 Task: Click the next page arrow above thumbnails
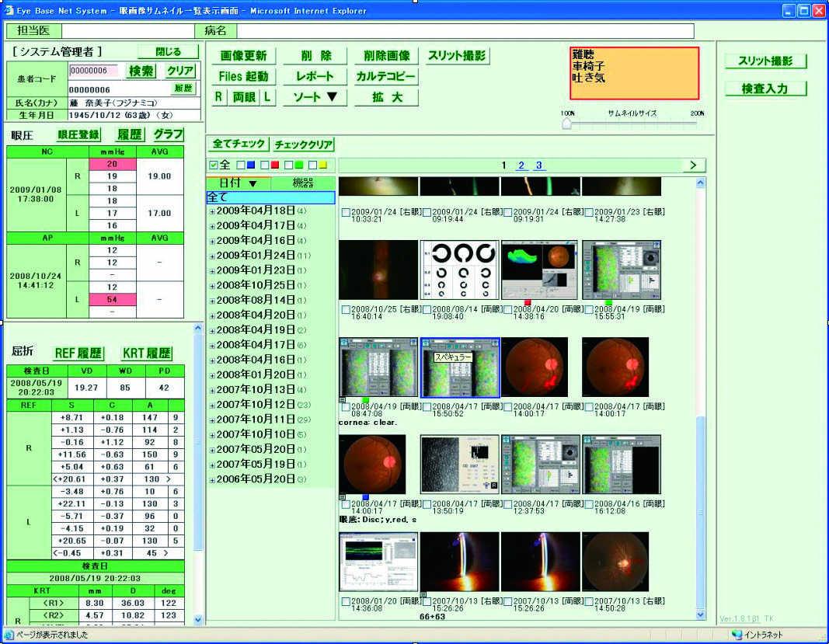point(691,165)
